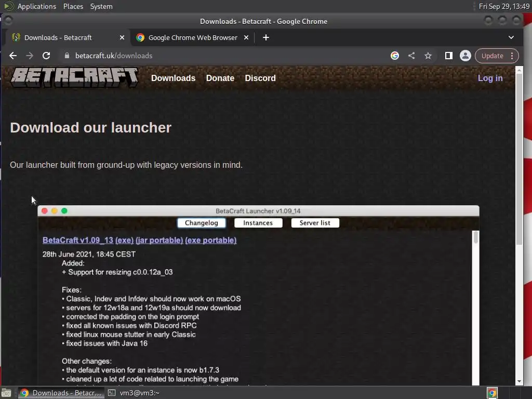The height and width of the screenshot is (399, 532).
Task: Open the Chrome profile avatar menu
Action: click(x=465, y=56)
